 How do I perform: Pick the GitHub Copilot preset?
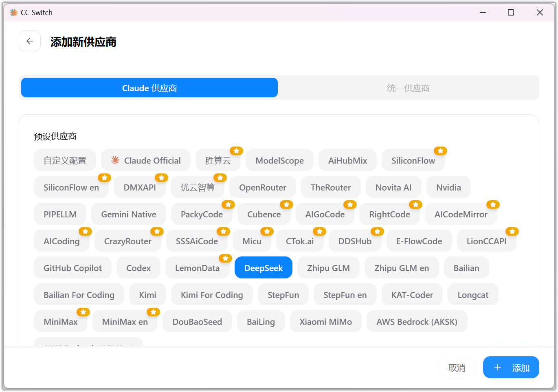[72, 268]
